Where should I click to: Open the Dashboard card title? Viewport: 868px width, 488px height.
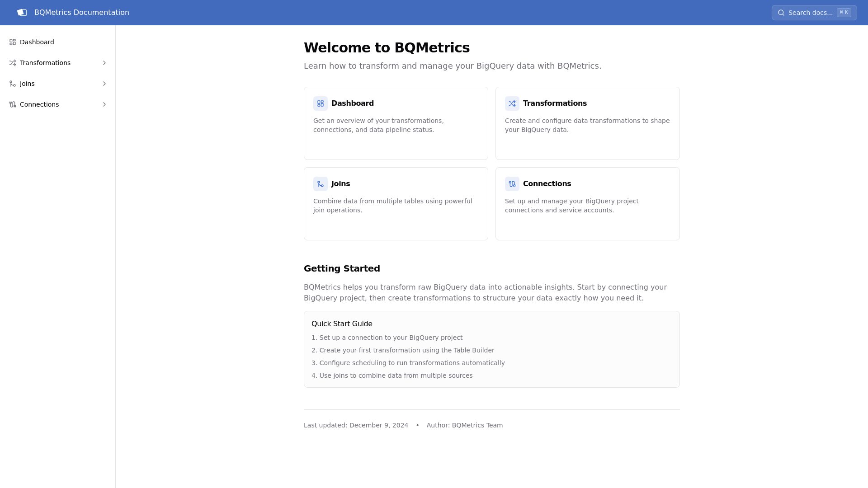[353, 103]
